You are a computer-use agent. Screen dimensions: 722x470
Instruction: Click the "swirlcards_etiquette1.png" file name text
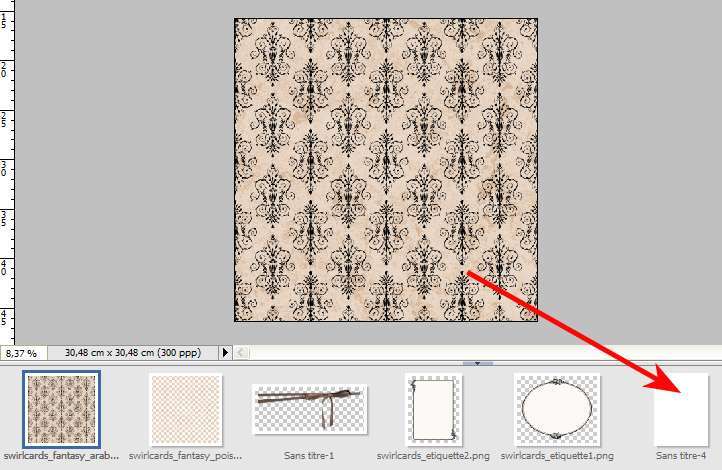pyautogui.click(x=556, y=455)
